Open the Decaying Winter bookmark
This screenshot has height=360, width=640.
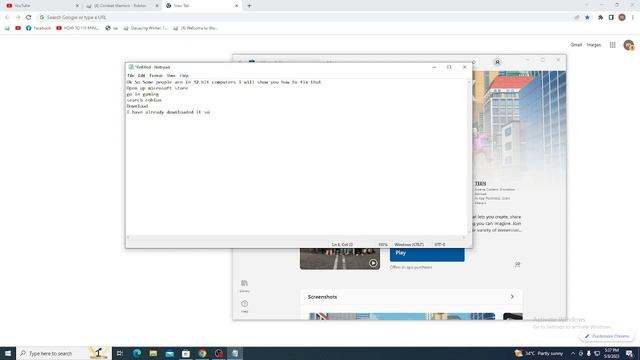point(145,28)
